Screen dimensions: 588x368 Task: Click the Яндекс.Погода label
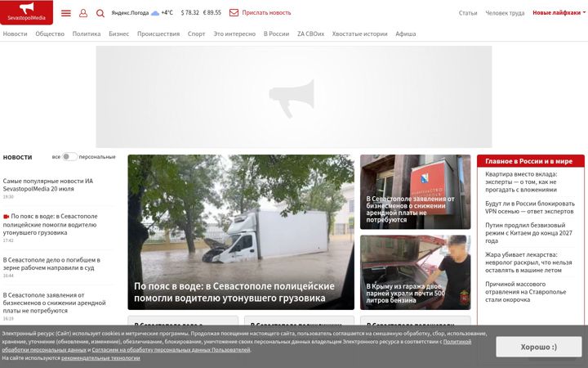(x=130, y=13)
